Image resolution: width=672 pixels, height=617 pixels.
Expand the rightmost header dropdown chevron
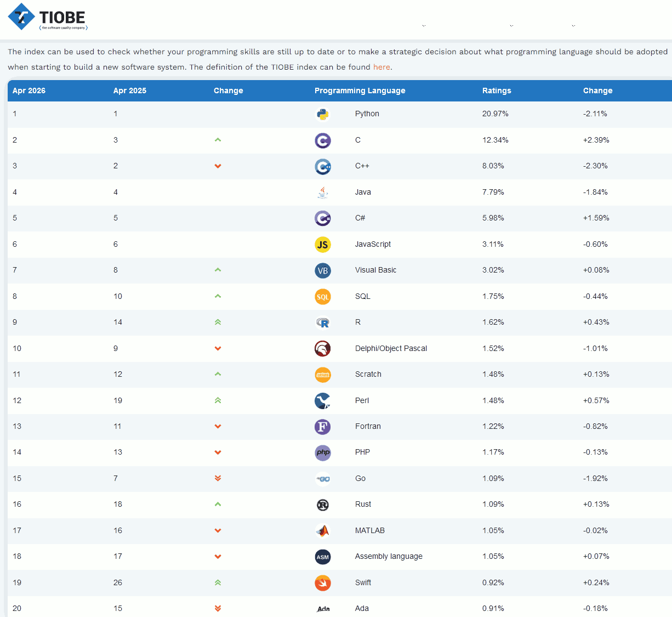click(573, 25)
